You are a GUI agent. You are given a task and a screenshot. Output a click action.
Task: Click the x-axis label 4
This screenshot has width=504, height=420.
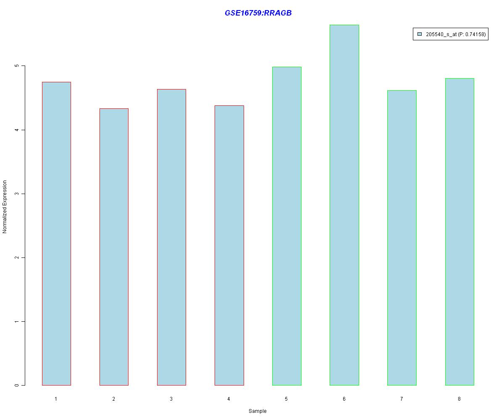coord(229,399)
